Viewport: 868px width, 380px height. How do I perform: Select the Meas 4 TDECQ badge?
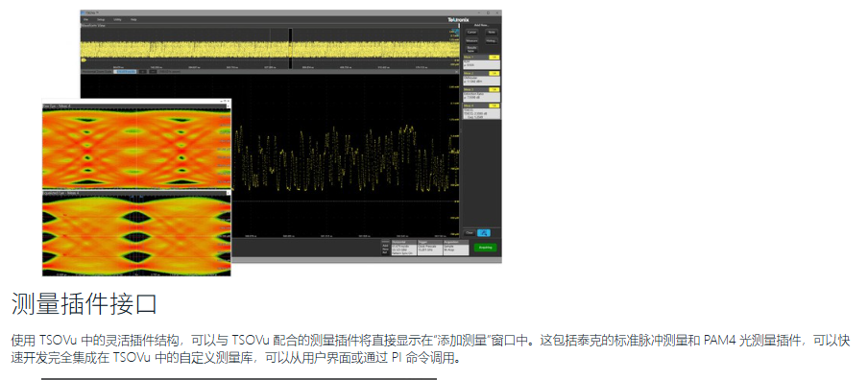click(x=482, y=111)
